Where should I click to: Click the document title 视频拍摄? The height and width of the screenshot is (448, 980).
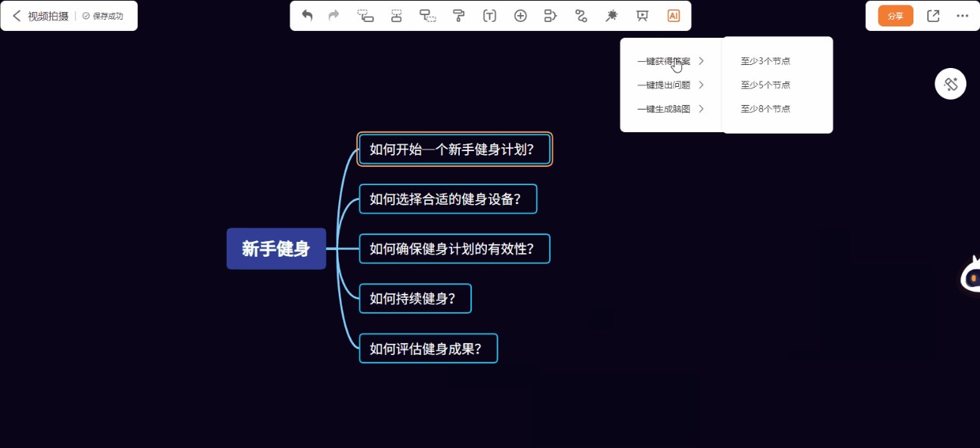click(x=48, y=16)
